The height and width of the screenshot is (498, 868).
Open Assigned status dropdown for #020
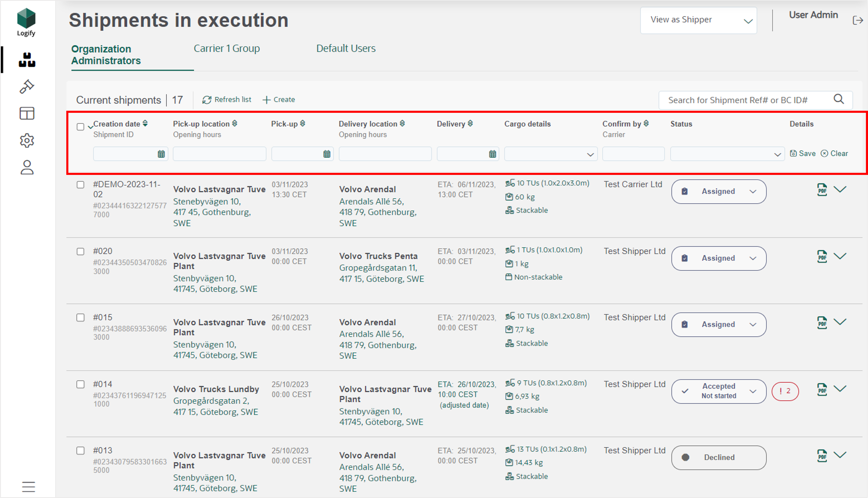[x=719, y=258]
